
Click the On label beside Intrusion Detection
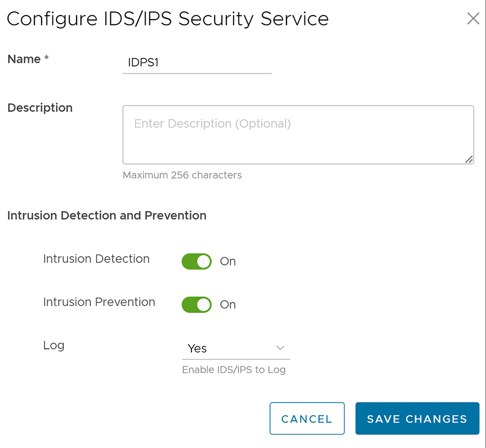228,261
